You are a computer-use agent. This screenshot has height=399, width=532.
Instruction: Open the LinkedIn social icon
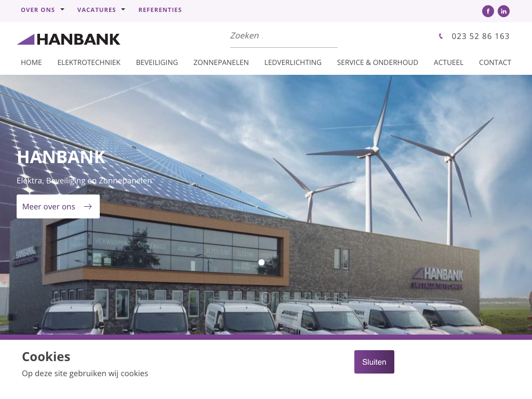tap(503, 11)
